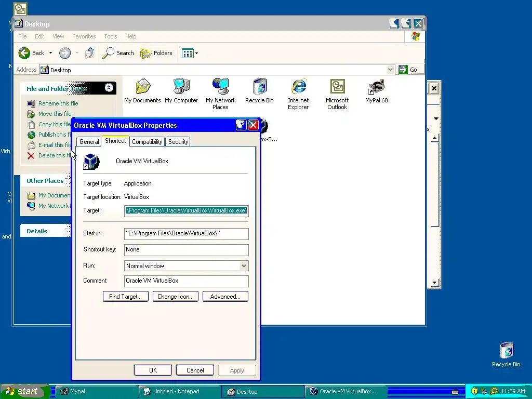Switch to Mypal taskbar button
Viewport: 532px width, 399px height.
pyautogui.click(x=97, y=392)
